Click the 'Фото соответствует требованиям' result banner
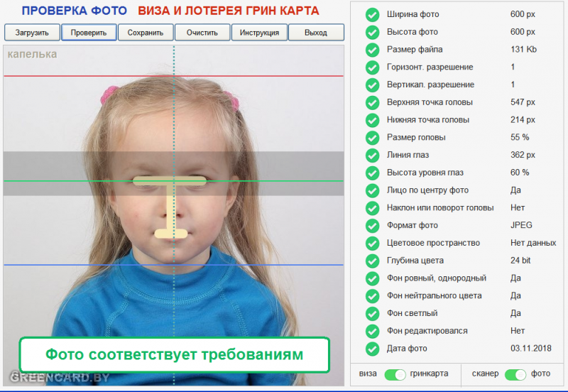This screenshot has height=392, width=568. (174, 354)
